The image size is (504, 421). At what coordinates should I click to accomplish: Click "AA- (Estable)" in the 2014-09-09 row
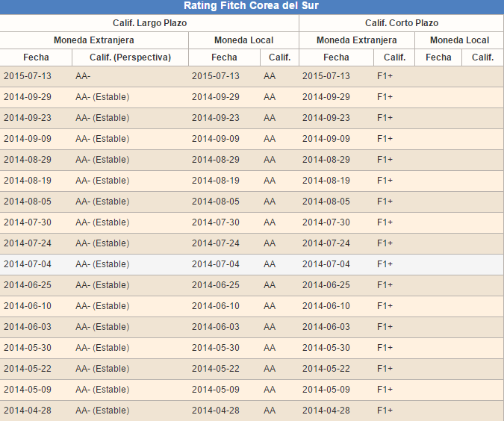click(x=102, y=139)
